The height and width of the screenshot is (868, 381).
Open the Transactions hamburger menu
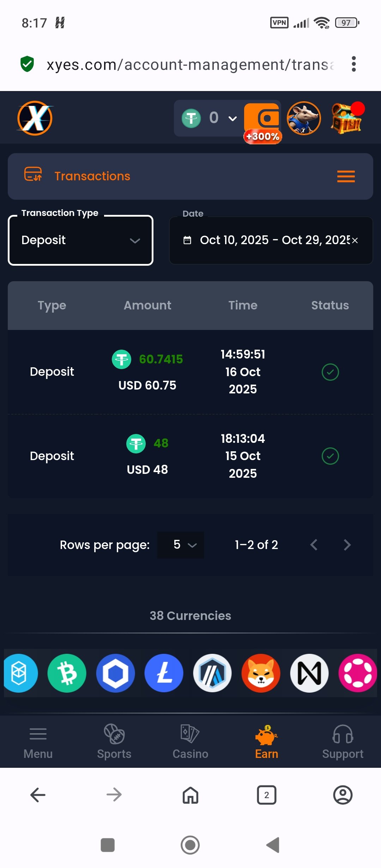pyautogui.click(x=346, y=176)
